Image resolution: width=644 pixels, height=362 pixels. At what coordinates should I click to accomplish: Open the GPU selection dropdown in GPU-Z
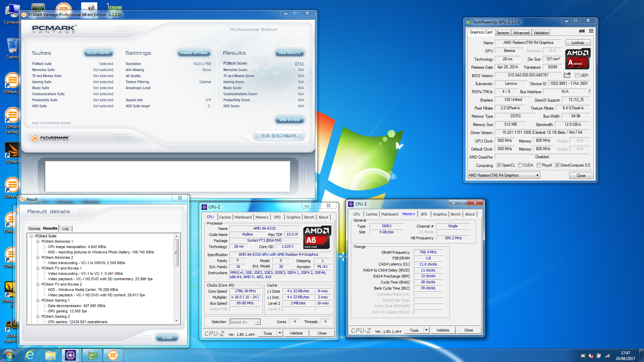503,175
